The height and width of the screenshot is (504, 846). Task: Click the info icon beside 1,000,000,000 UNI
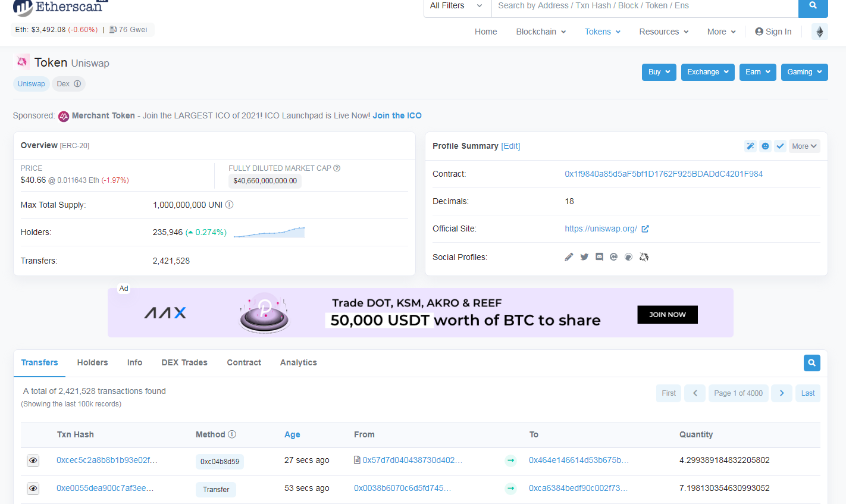[x=229, y=205]
